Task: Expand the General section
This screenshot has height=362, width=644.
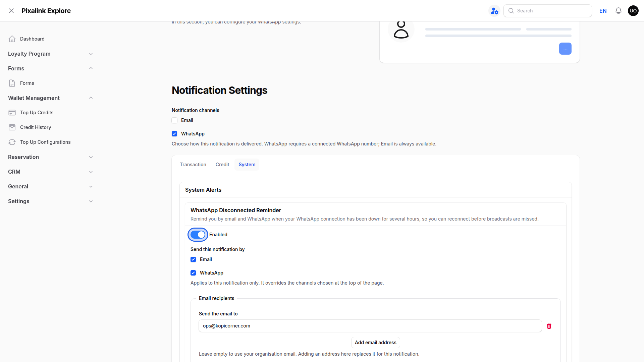Action: coord(50,186)
